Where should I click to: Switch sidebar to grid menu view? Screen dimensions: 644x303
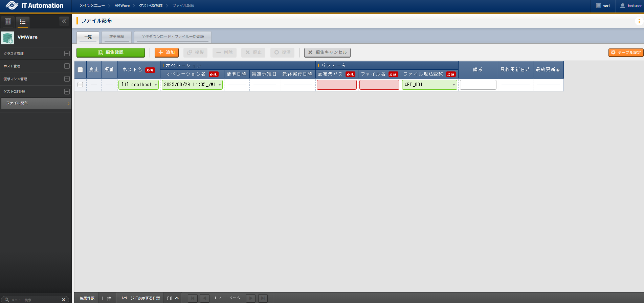[x=8, y=22]
